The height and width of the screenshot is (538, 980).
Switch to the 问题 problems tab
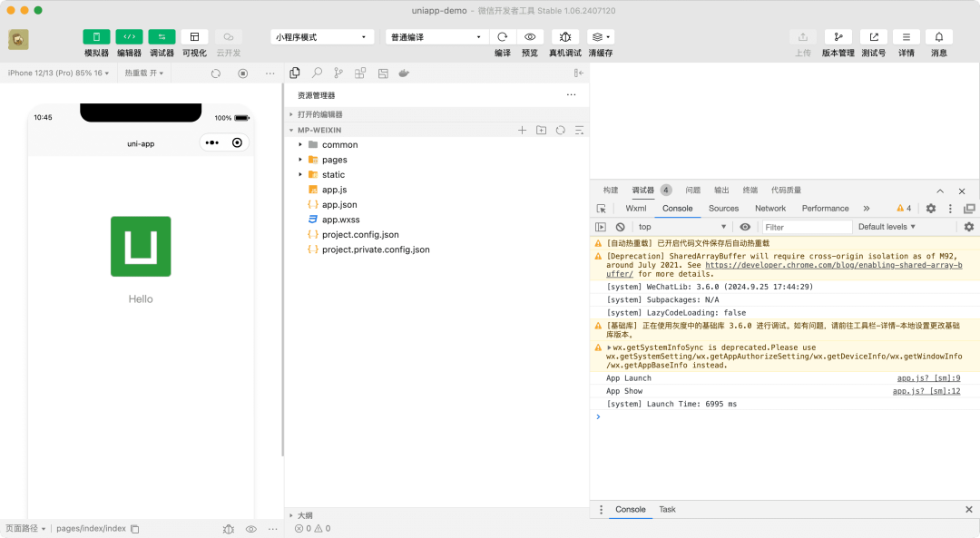coord(692,190)
